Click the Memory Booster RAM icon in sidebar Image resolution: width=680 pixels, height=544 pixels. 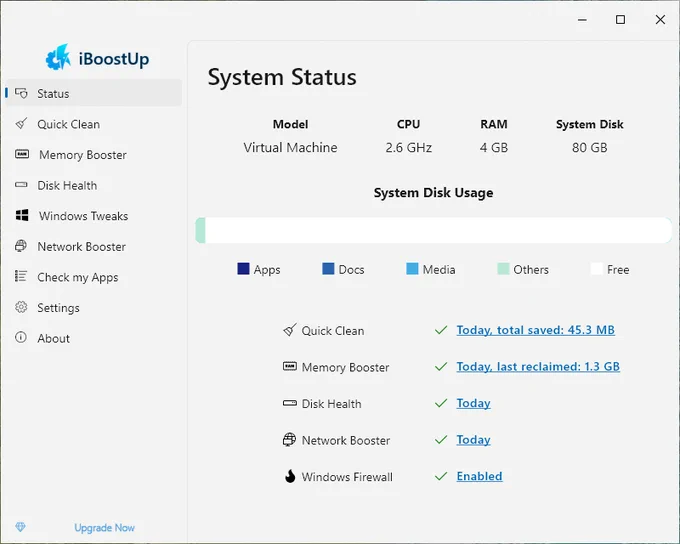22,154
